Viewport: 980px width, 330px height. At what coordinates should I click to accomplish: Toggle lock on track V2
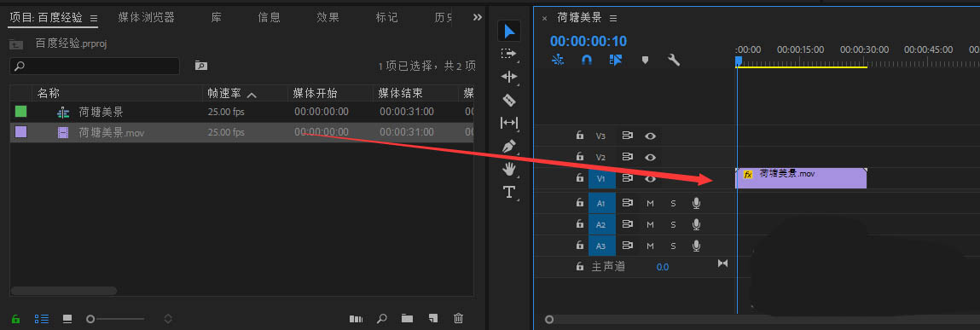click(x=579, y=157)
